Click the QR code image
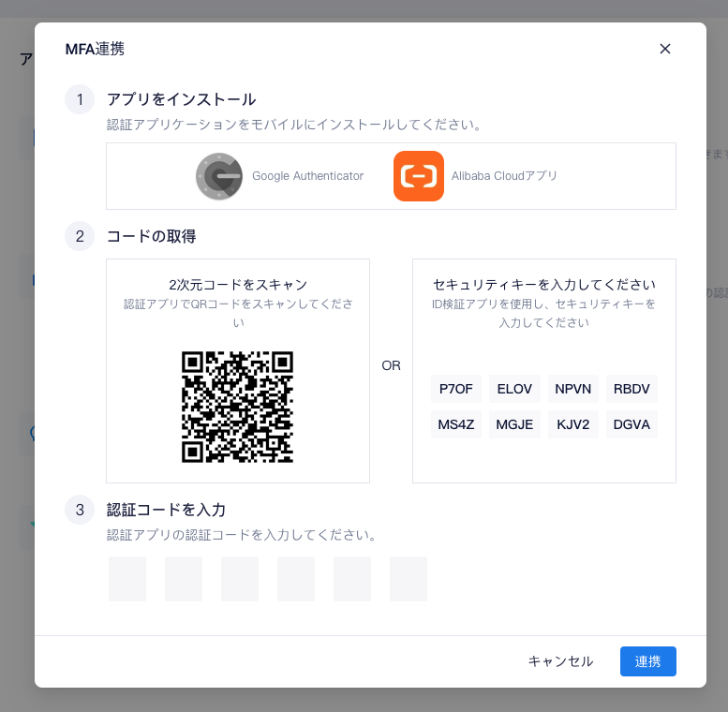 [x=237, y=407]
